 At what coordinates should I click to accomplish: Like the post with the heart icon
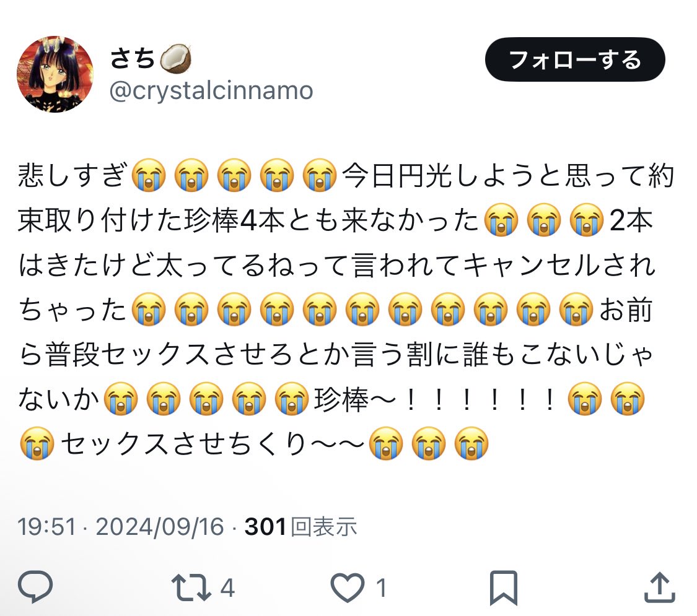tap(347, 588)
